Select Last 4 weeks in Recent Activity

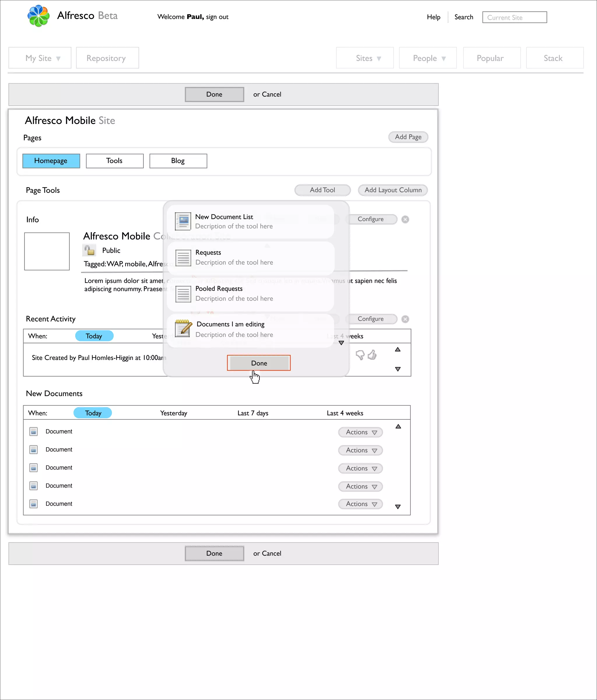pyautogui.click(x=345, y=336)
